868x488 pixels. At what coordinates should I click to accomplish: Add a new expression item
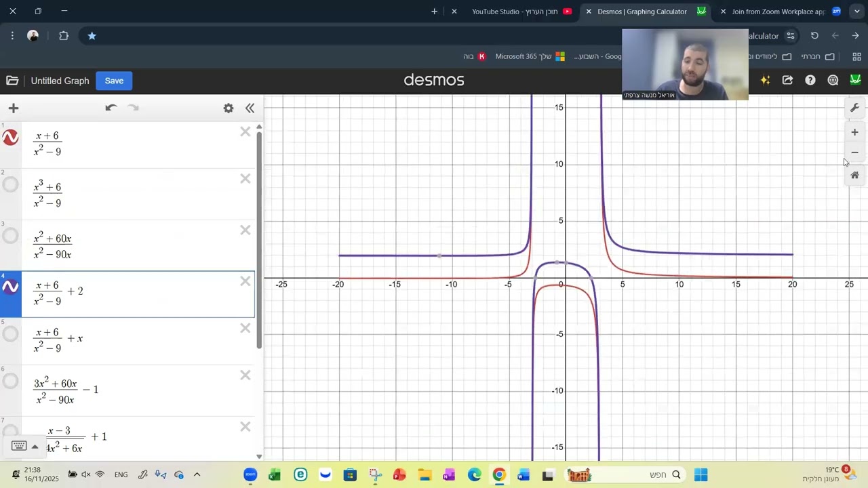click(14, 108)
